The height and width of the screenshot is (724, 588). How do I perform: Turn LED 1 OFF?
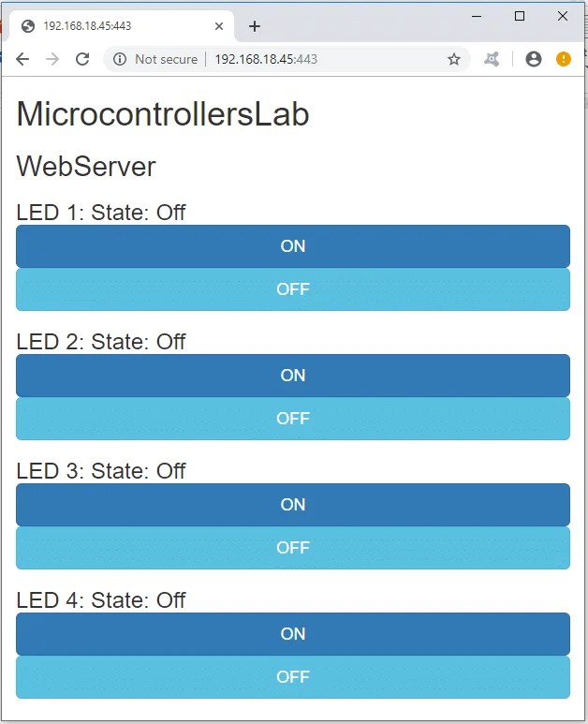pyautogui.click(x=293, y=289)
